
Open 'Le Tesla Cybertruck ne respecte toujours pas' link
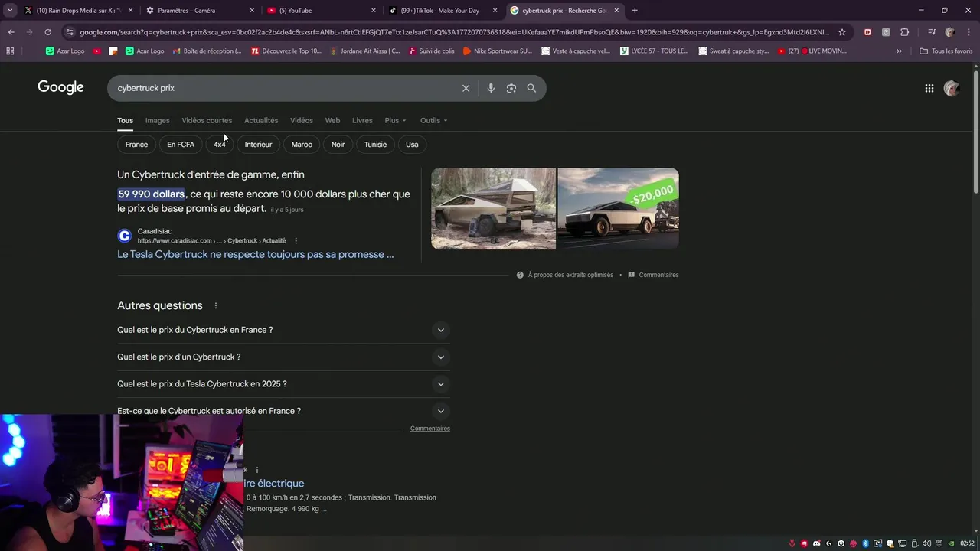pyautogui.click(x=256, y=254)
